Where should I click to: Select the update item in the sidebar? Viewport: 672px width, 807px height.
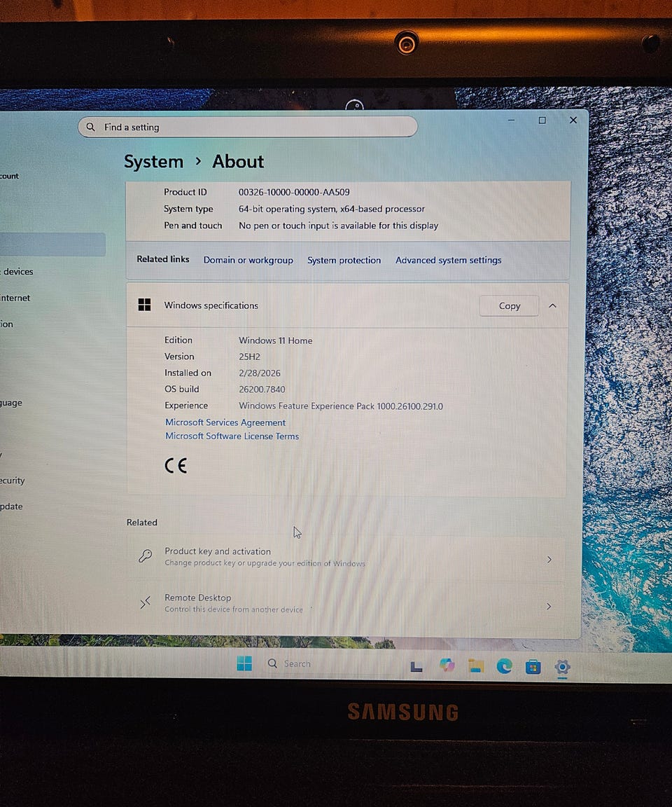pos(12,506)
